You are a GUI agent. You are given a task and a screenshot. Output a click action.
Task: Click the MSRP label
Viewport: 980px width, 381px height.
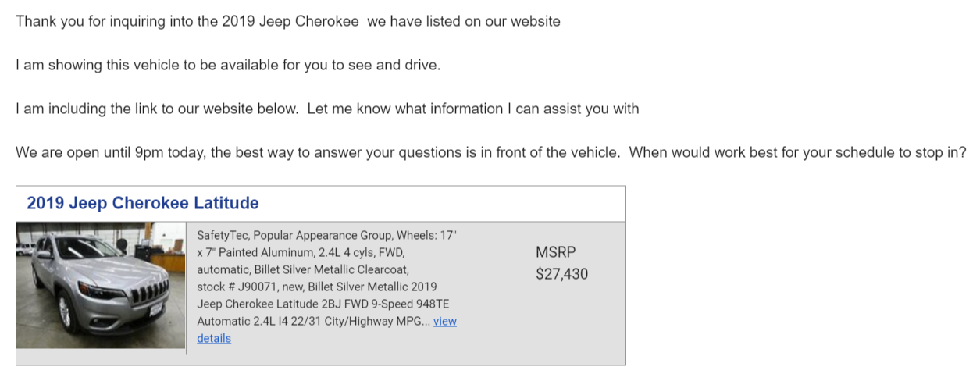(555, 252)
